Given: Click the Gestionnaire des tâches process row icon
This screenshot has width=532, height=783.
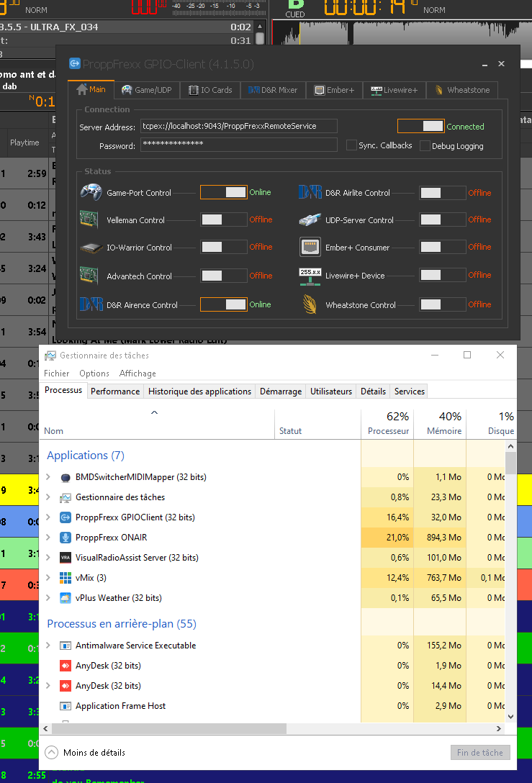Looking at the screenshot, I should point(66,497).
